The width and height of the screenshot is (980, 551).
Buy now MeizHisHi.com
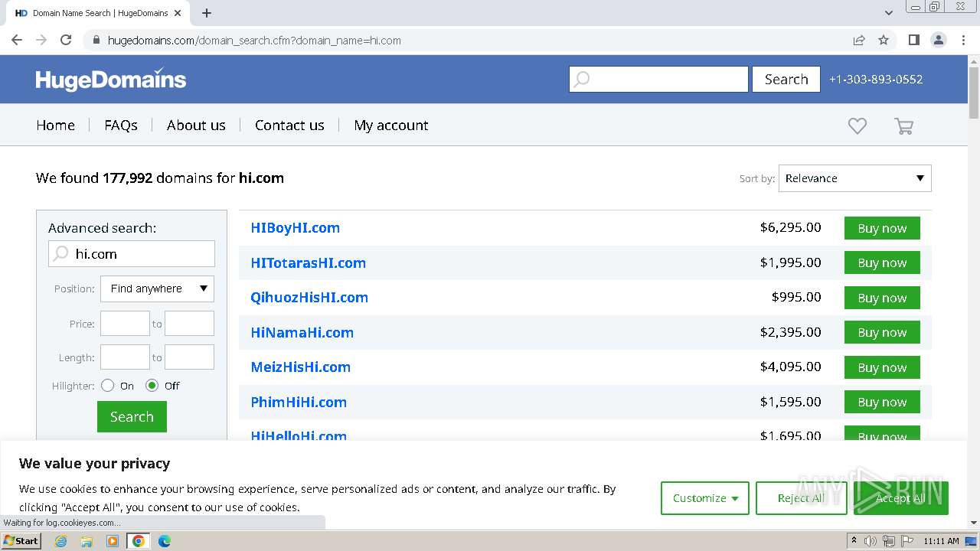pyautogui.click(x=882, y=367)
